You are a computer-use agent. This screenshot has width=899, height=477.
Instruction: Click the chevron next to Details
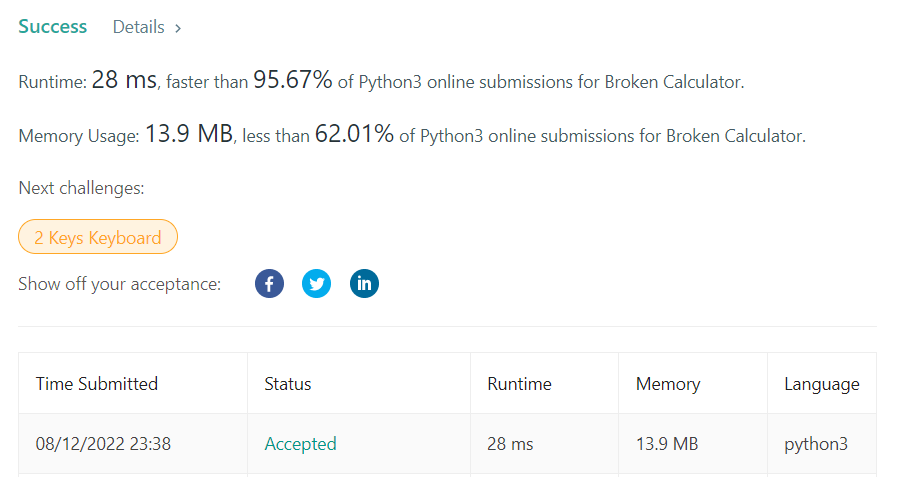(x=178, y=28)
